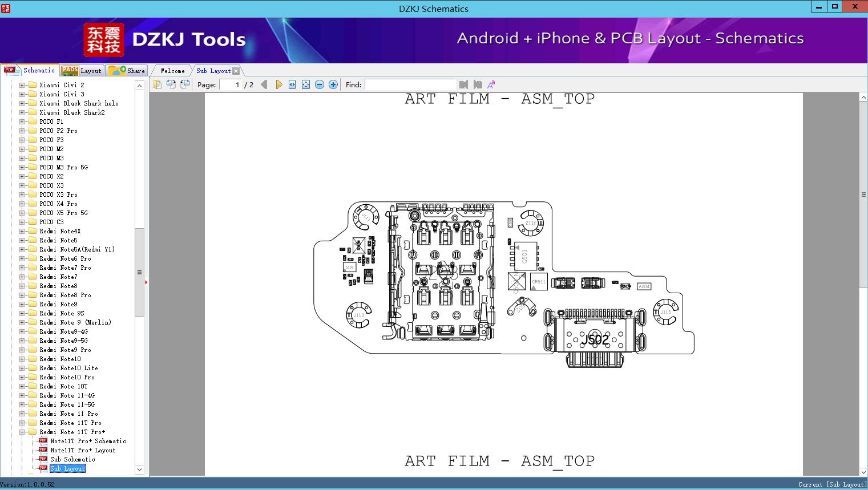The width and height of the screenshot is (868, 490).
Task: Expand the POCO X5 Pro 5G folder
Action: click(22, 213)
